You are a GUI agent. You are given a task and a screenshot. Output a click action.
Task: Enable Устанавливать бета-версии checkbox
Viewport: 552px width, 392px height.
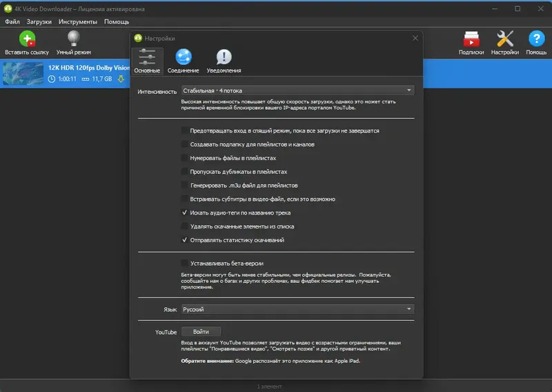[x=184, y=263]
